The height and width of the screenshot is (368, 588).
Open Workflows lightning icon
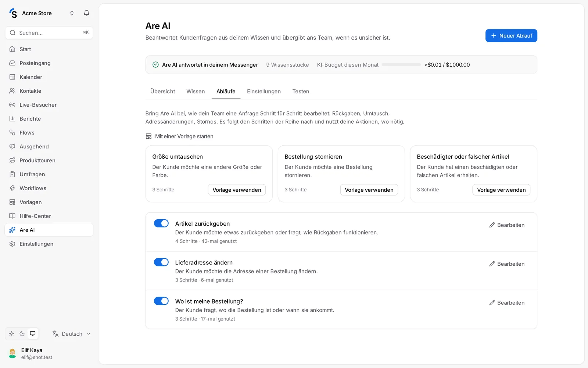point(12,188)
